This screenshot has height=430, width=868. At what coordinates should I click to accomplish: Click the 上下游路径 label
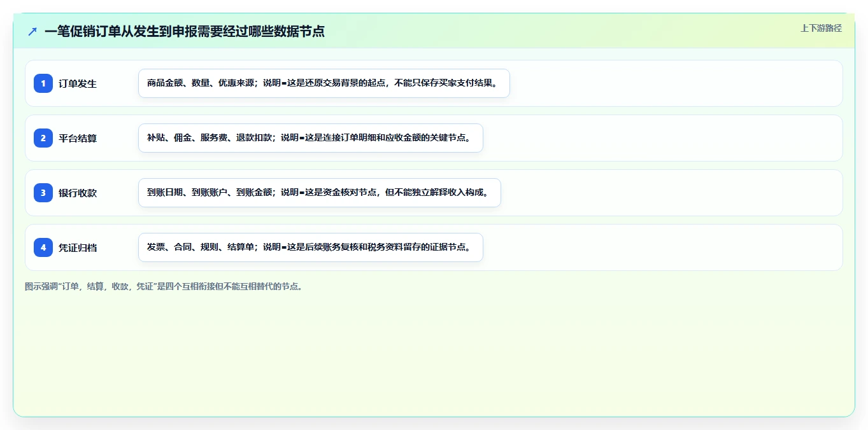(821, 28)
